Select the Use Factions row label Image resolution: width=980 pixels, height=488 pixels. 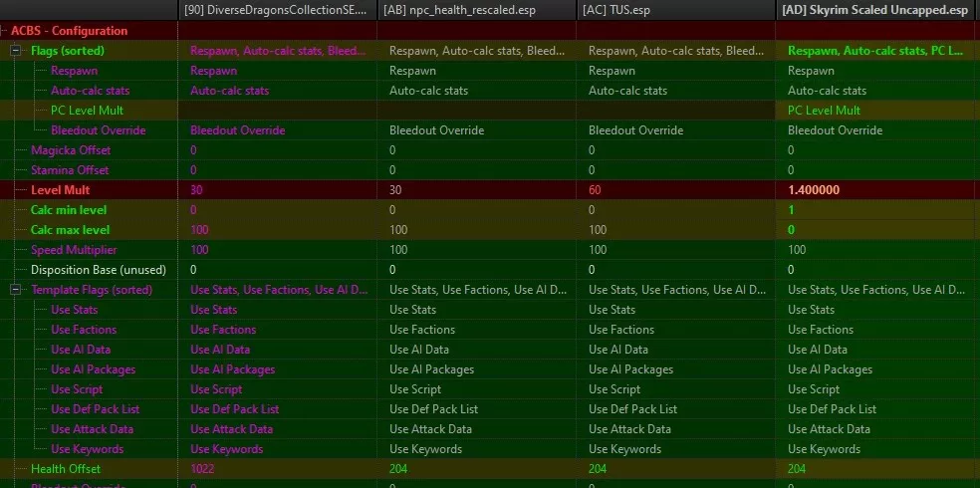pyautogui.click(x=84, y=330)
